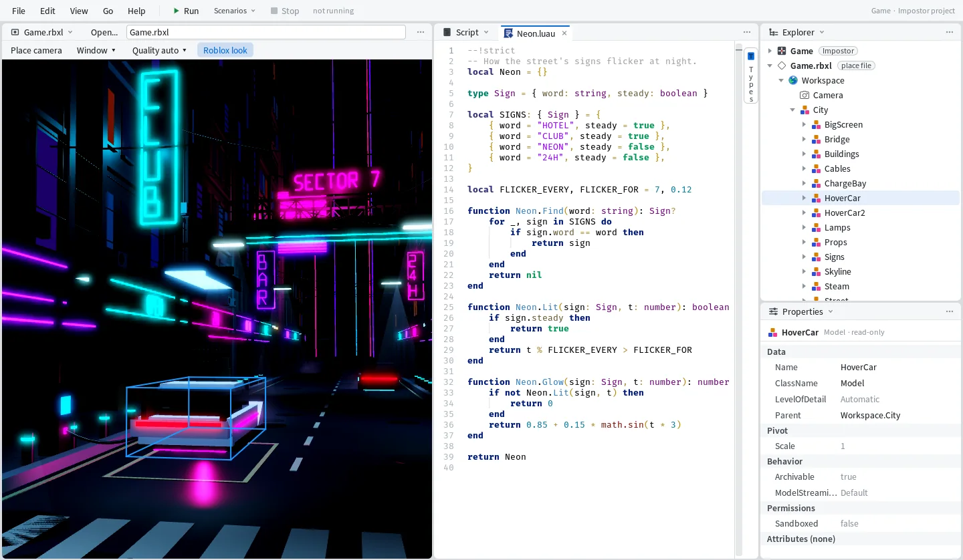963x560 pixels.
Task: Open the viewport panel more options menu
Action: 420,32
